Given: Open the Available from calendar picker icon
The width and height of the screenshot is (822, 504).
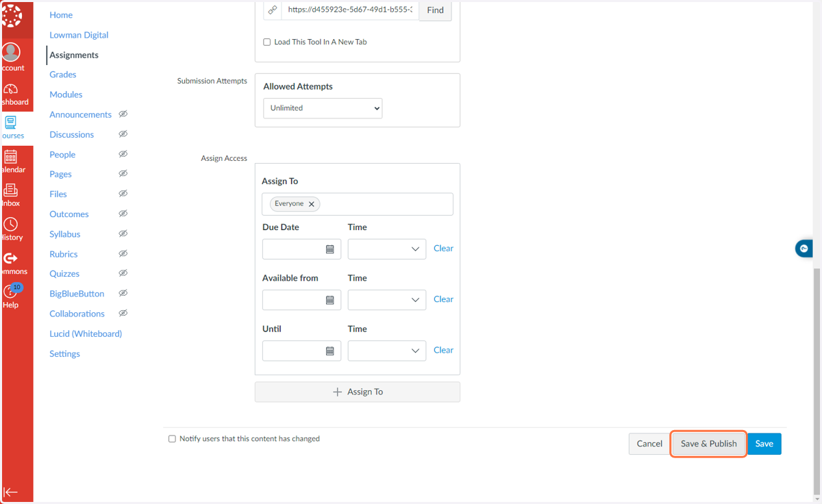Looking at the screenshot, I should coord(329,300).
